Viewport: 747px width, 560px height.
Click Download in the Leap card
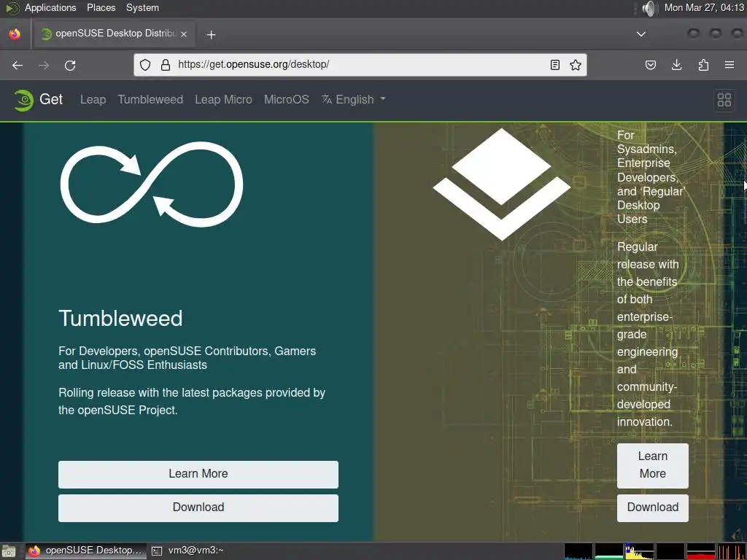point(653,507)
